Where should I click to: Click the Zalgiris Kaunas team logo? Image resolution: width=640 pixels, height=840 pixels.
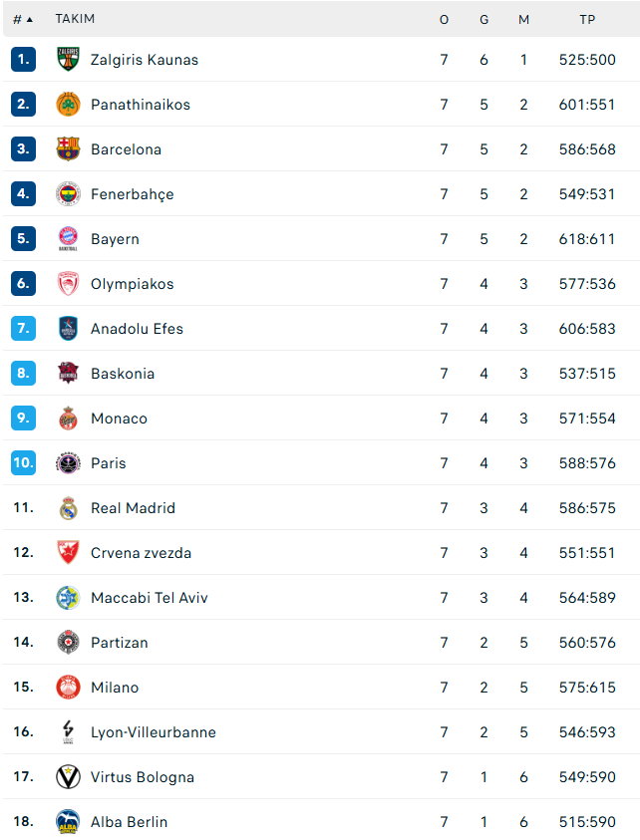68,60
